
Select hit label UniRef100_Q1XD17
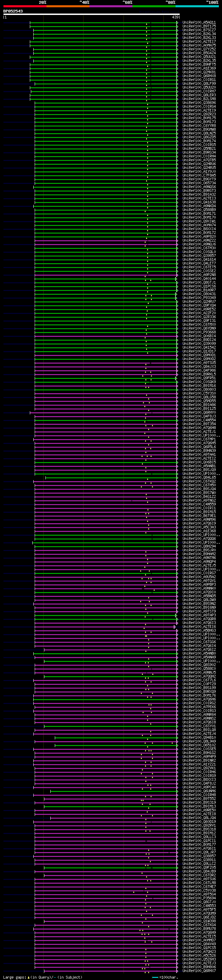[199, 351]
